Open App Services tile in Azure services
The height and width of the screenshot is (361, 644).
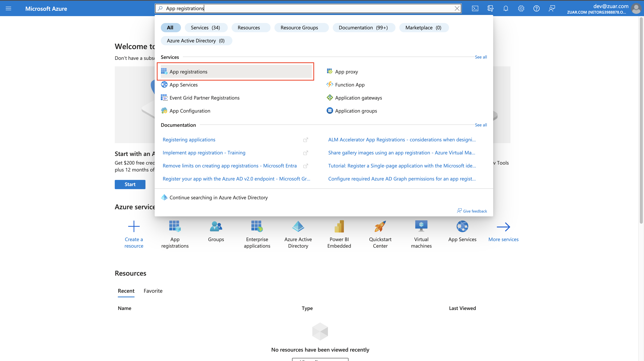pos(462,231)
